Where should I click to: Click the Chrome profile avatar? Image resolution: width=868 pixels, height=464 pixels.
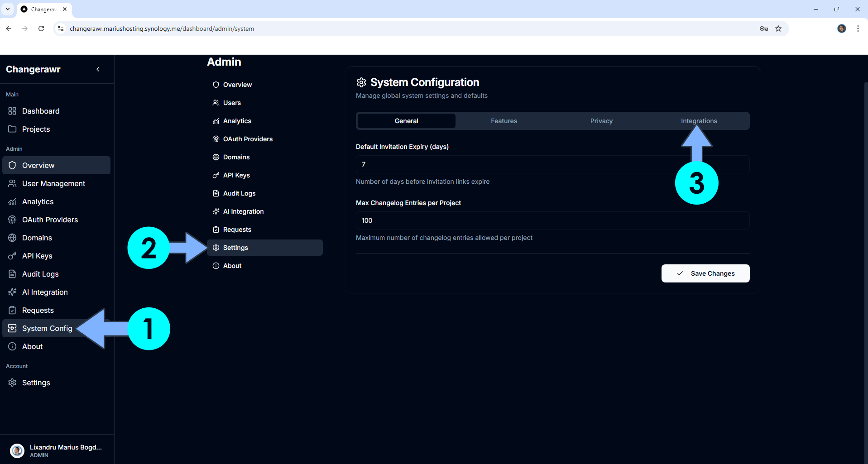(x=842, y=29)
